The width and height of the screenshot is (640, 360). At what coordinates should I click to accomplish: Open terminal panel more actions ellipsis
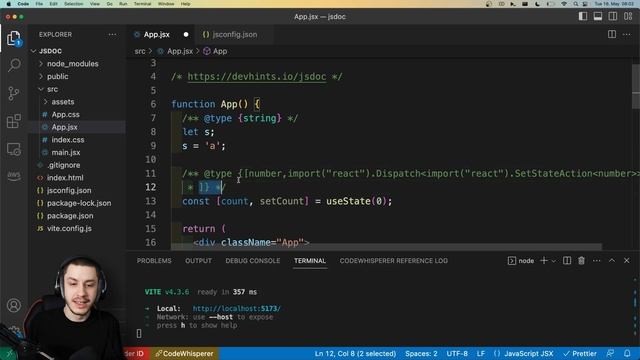pyautogui.click(x=596, y=260)
